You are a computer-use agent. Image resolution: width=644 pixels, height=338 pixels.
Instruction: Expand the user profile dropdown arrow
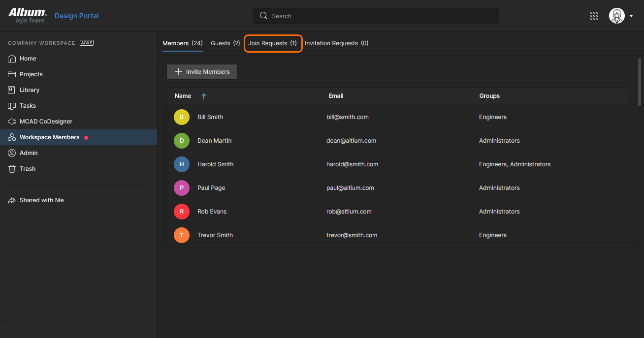pyautogui.click(x=631, y=16)
